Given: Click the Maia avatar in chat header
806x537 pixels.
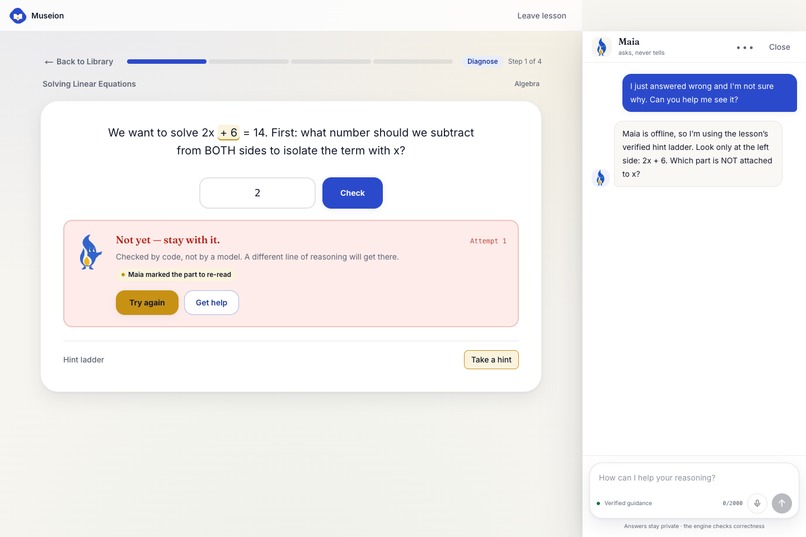Looking at the screenshot, I should pyautogui.click(x=601, y=47).
